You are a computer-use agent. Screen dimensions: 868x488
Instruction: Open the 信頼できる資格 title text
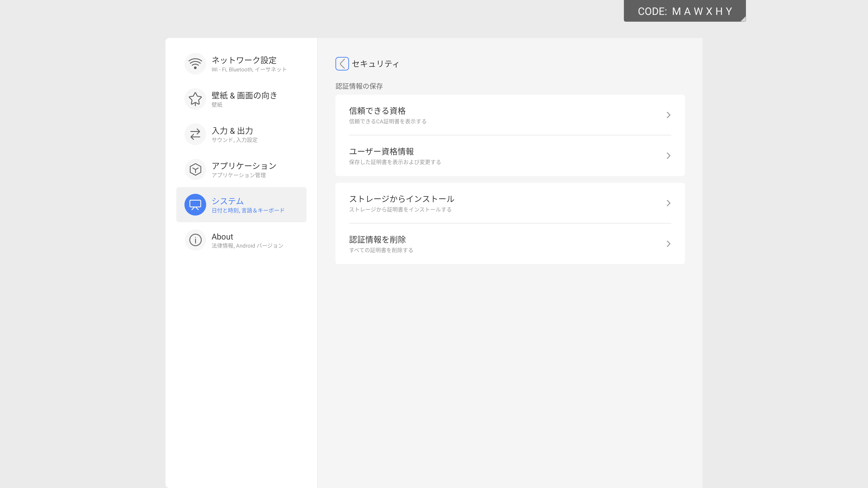pyautogui.click(x=377, y=111)
